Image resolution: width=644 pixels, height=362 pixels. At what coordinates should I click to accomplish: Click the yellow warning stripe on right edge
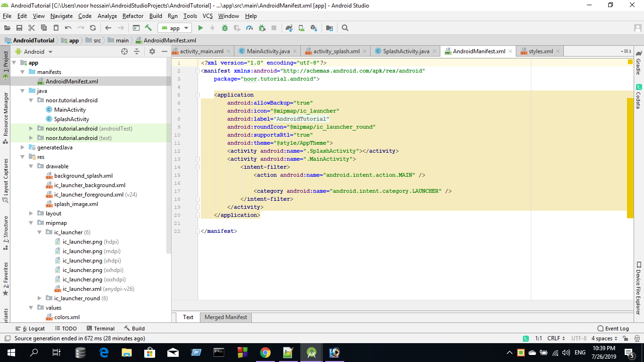(630, 158)
